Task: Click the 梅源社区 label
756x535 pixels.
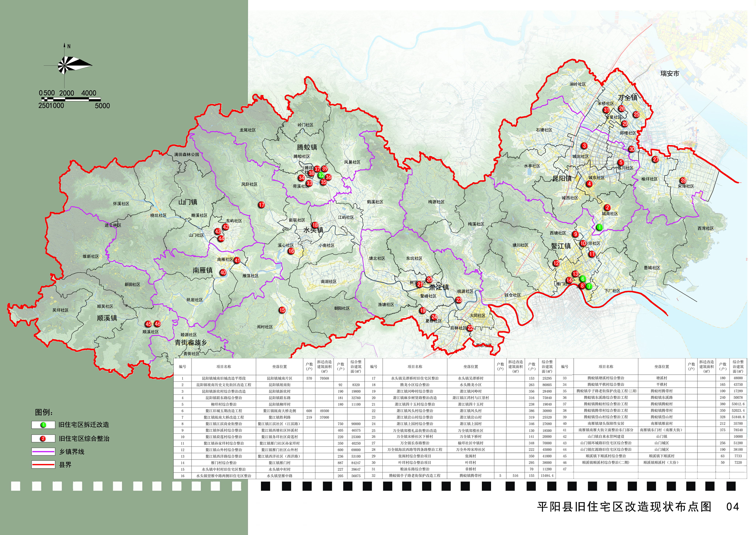Action: coord(436,202)
